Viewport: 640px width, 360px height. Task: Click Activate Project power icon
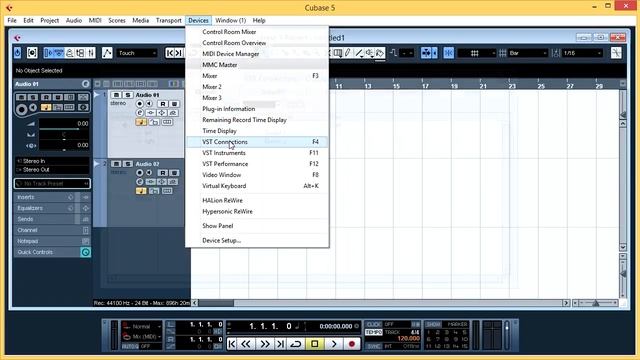point(18,53)
